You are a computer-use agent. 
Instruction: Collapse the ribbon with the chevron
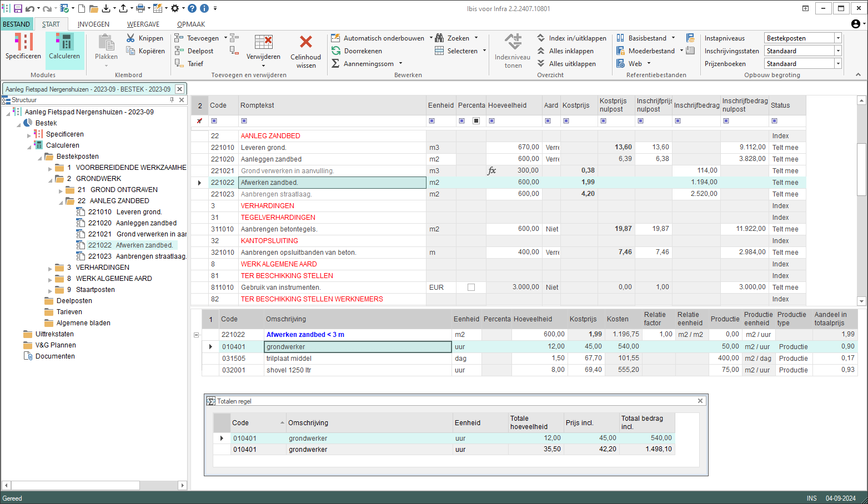858,74
